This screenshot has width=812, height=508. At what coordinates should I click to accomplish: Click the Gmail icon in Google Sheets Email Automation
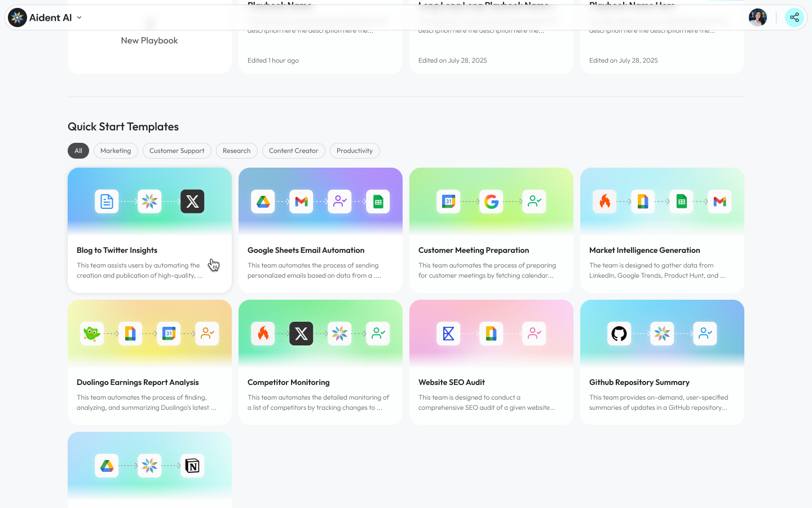[x=301, y=202]
